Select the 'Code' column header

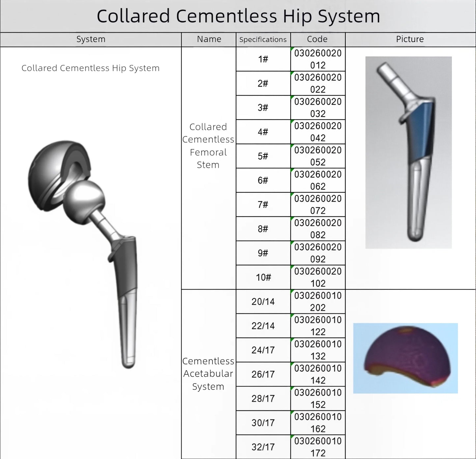(x=318, y=40)
